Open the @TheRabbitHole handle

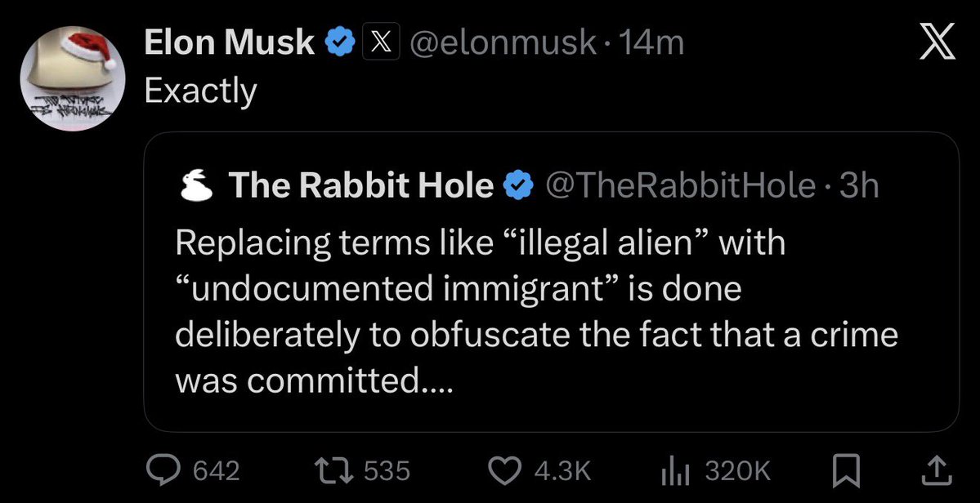click(678, 188)
